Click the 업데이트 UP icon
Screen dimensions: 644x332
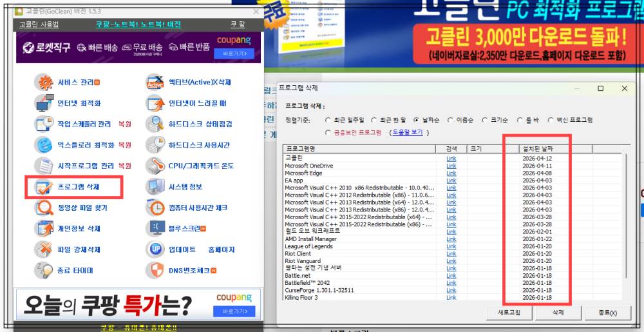pyautogui.click(x=155, y=250)
